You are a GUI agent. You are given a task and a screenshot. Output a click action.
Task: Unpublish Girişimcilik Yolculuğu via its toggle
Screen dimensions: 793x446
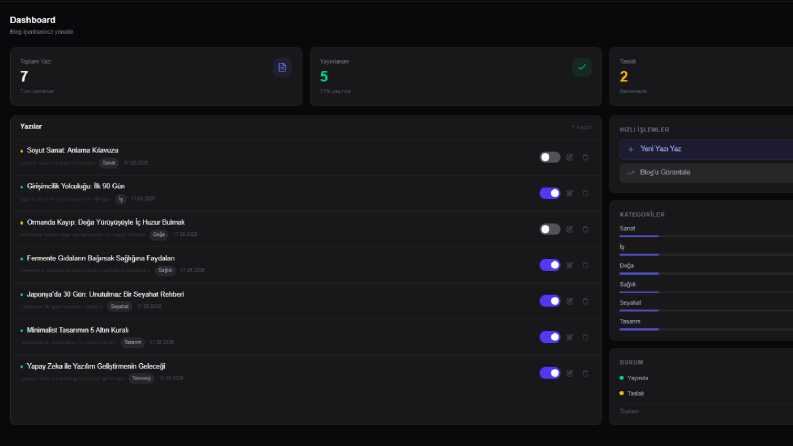coord(550,193)
